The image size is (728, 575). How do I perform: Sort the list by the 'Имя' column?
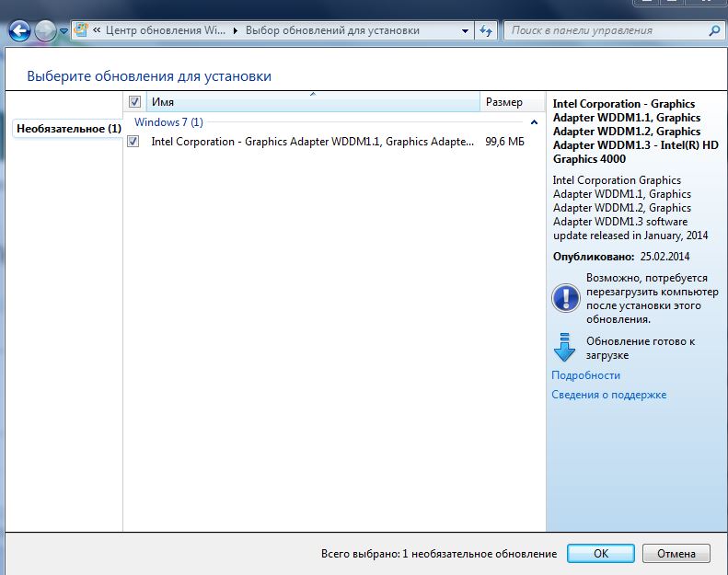(313, 101)
